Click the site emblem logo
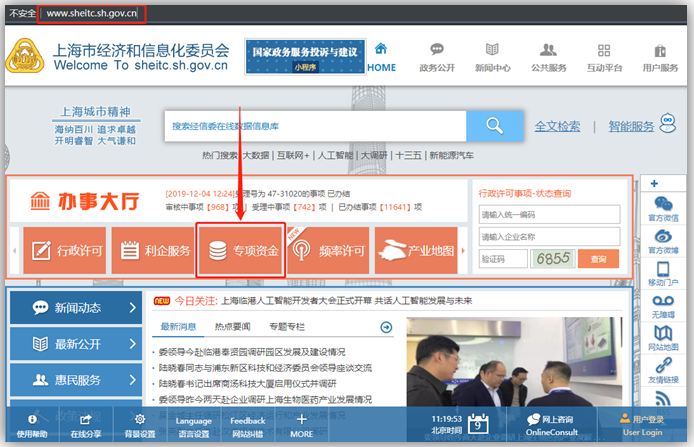The height and width of the screenshot is (447, 694). click(25, 56)
